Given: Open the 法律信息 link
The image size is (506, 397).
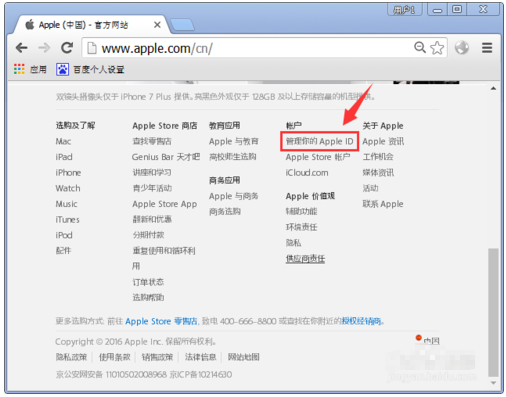Looking at the screenshot, I should coord(200,357).
